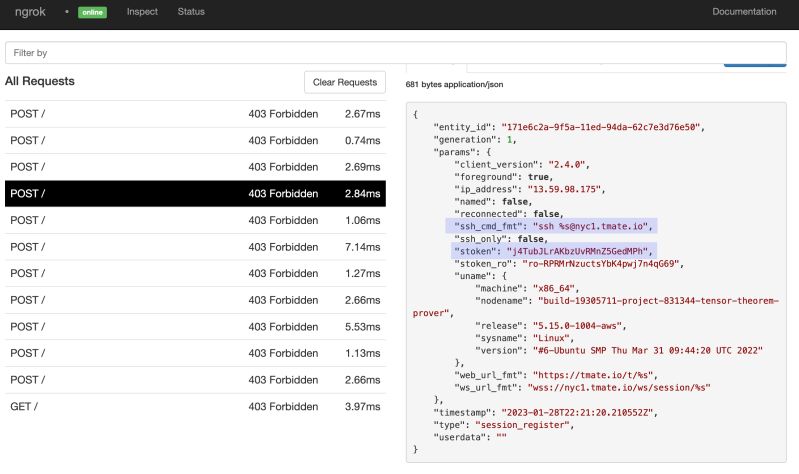Click the highlighted ssh_cmd_fmt line

coord(551,226)
